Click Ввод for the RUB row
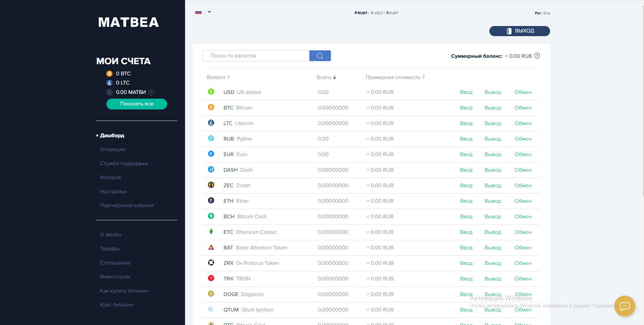 tap(466, 139)
